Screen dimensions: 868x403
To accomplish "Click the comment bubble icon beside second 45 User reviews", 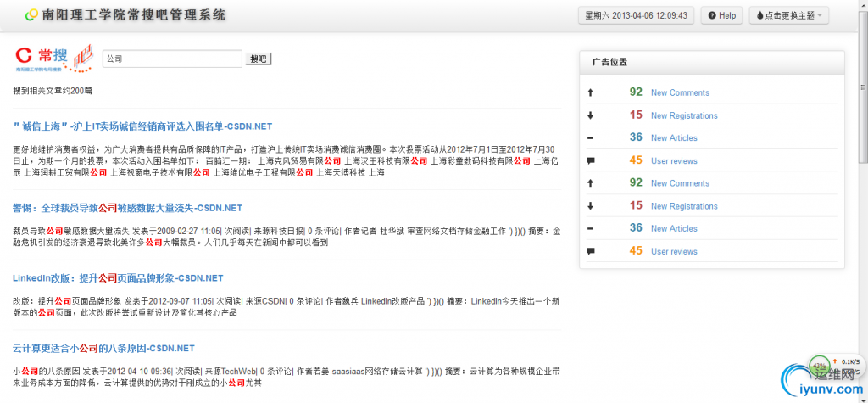I will click(590, 252).
